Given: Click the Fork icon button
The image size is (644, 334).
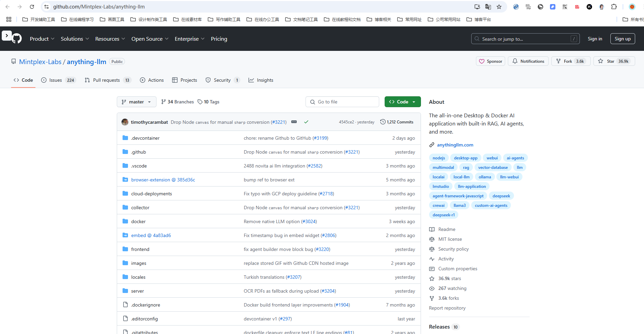Looking at the screenshot, I should (558, 61).
